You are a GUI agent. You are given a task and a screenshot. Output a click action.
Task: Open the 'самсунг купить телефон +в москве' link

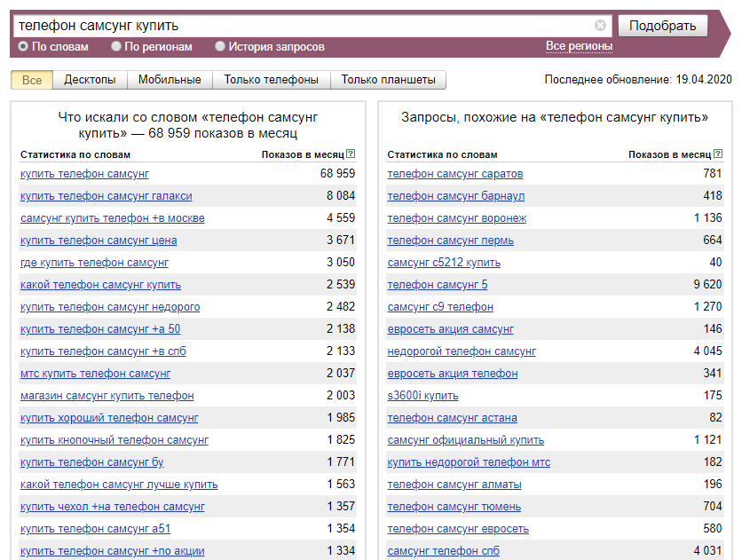pyautogui.click(x=112, y=218)
